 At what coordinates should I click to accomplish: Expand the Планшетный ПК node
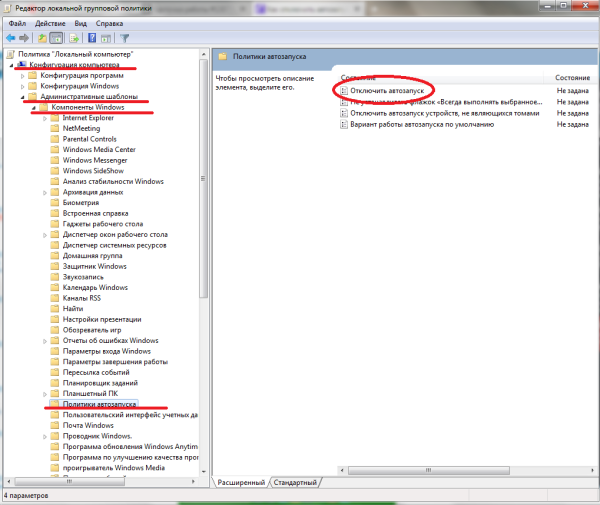pos(45,394)
